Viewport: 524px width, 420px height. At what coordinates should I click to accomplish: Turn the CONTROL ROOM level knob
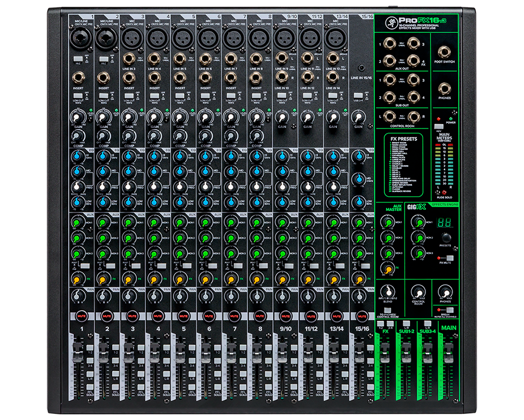tap(418, 291)
